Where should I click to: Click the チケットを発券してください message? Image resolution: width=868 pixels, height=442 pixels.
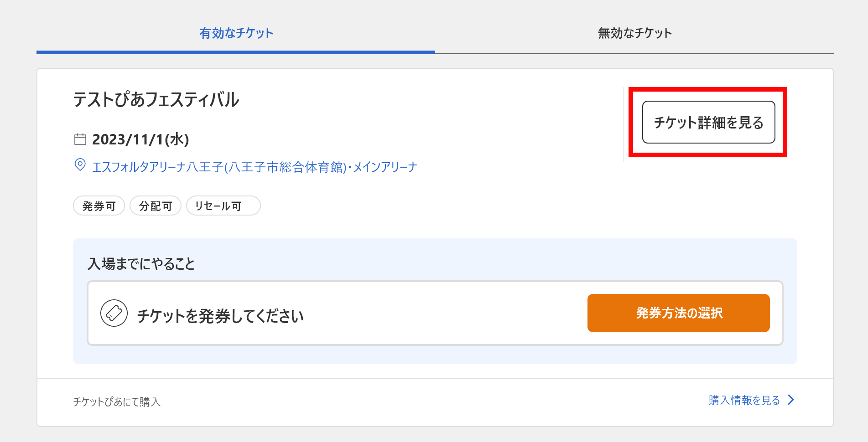tap(220, 316)
